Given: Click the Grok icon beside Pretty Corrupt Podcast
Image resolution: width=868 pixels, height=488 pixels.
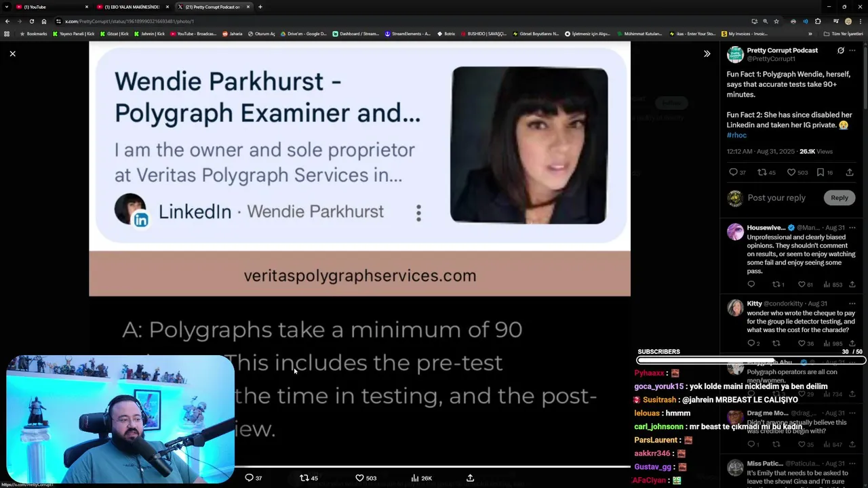Looking at the screenshot, I should 841,50.
